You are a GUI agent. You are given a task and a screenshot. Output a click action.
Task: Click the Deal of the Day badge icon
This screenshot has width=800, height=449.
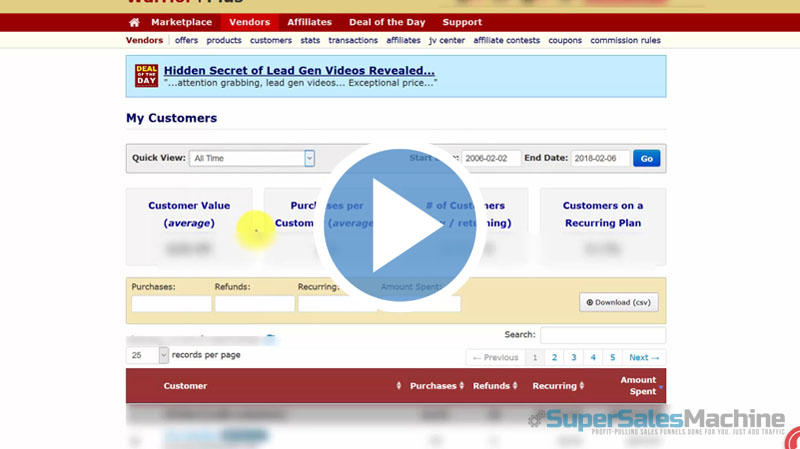click(x=146, y=76)
